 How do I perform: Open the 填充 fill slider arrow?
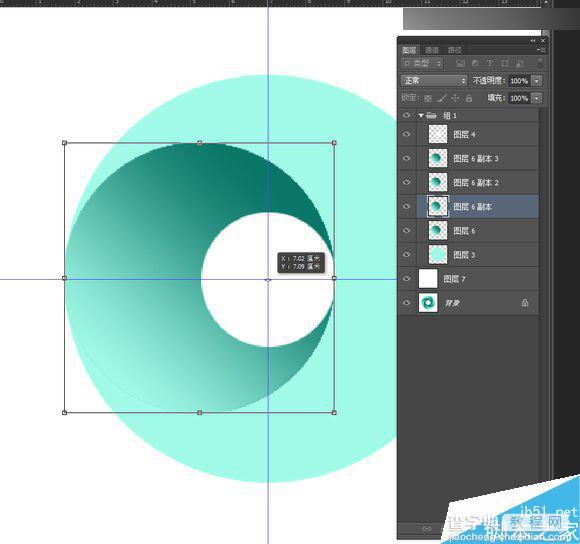pyautogui.click(x=537, y=98)
